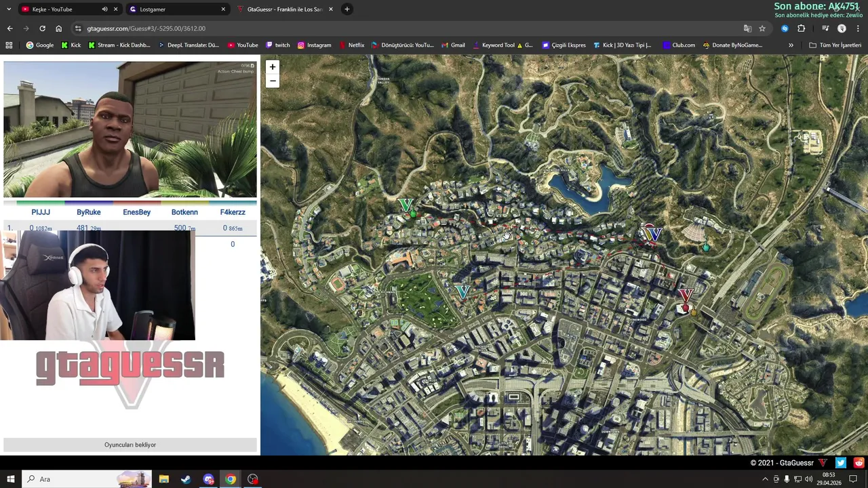868x488 pixels.
Task: Click player name PIJJJ in scoreboard
Action: pyautogui.click(x=41, y=212)
